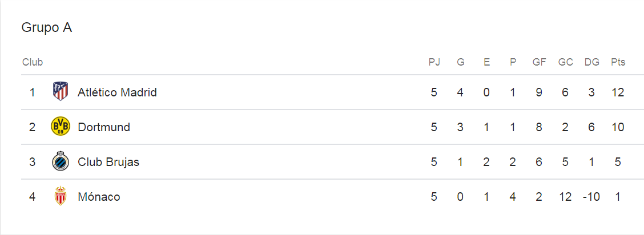Click the Mónaco club crest
This screenshot has height=235, width=644.
tap(60, 197)
